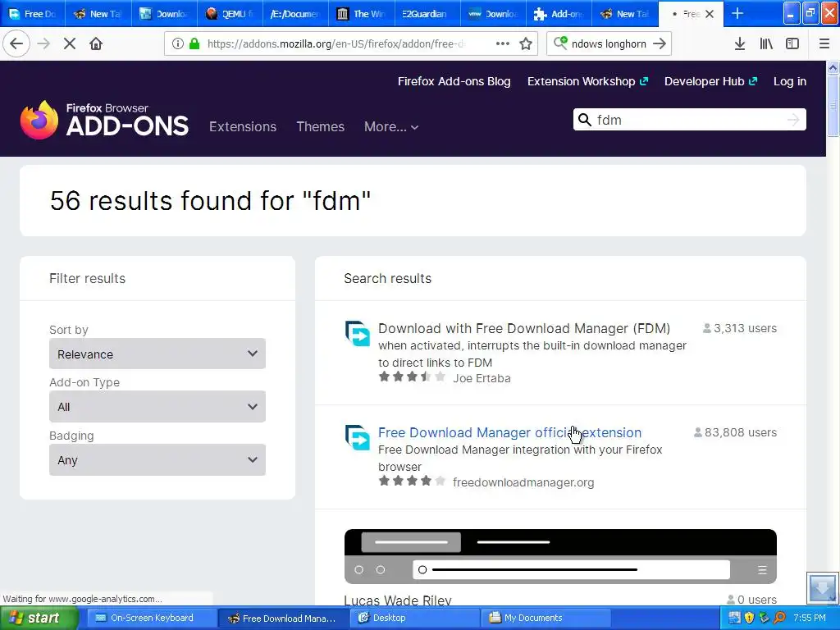Open the Badging Any dropdown
Image resolution: width=840 pixels, height=630 pixels.
click(157, 459)
